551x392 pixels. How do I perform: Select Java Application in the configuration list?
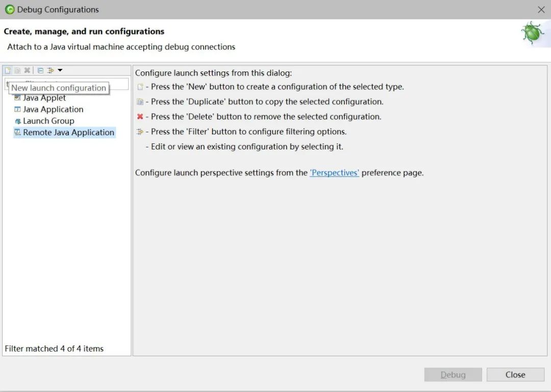coord(53,109)
